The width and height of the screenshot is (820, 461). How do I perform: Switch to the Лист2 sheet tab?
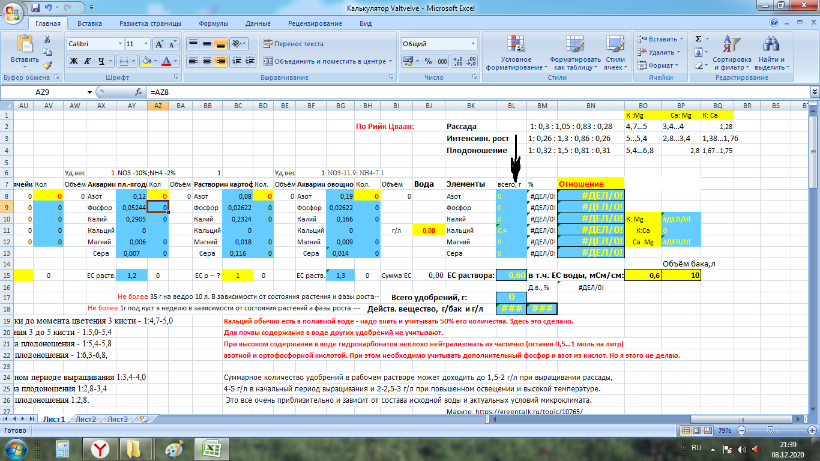[x=87, y=419]
